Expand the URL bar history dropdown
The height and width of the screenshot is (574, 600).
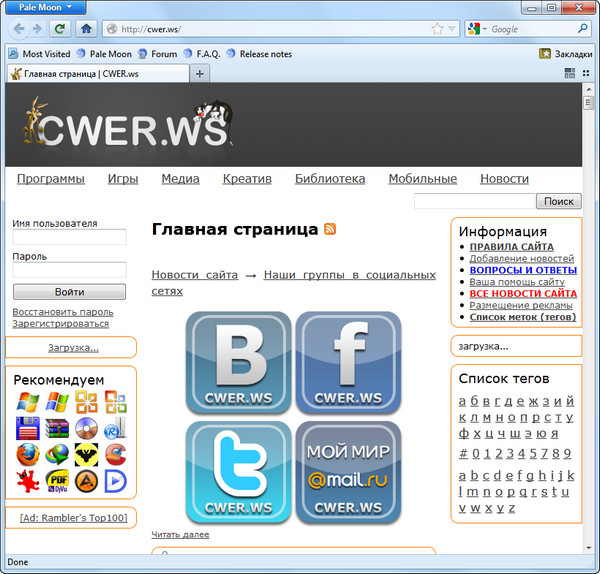pyautogui.click(x=453, y=29)
